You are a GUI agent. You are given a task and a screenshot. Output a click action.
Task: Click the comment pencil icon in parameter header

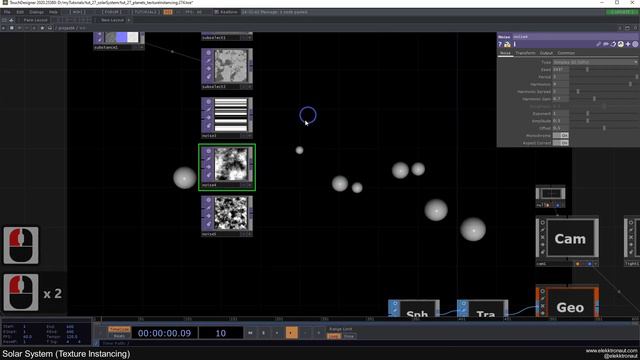coord(598,44)
